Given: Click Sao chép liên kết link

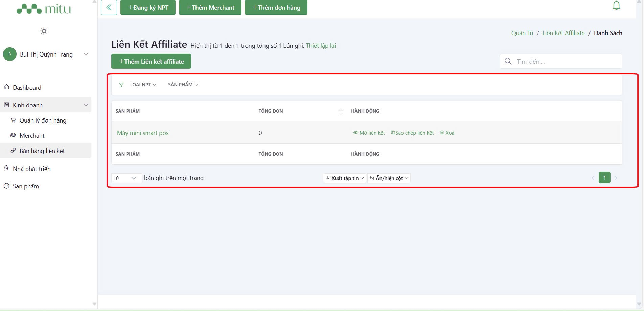Looking at the screenshot, I should 412,133.
